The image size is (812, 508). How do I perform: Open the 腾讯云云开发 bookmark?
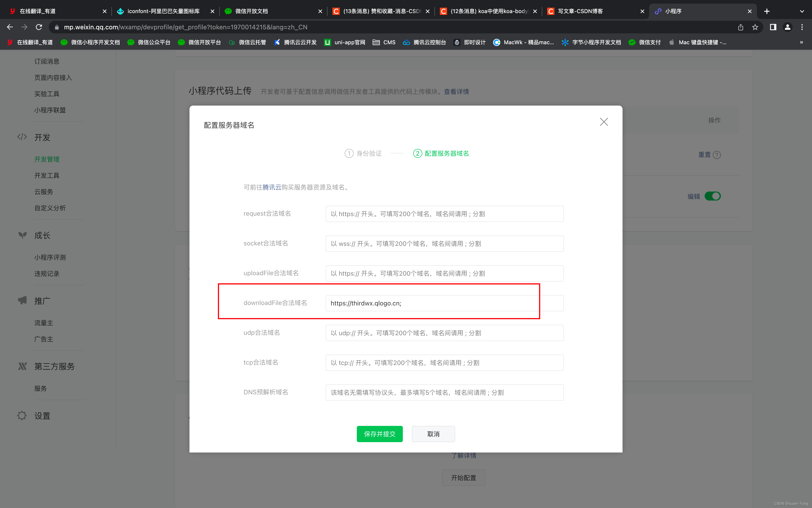[295, 42]
